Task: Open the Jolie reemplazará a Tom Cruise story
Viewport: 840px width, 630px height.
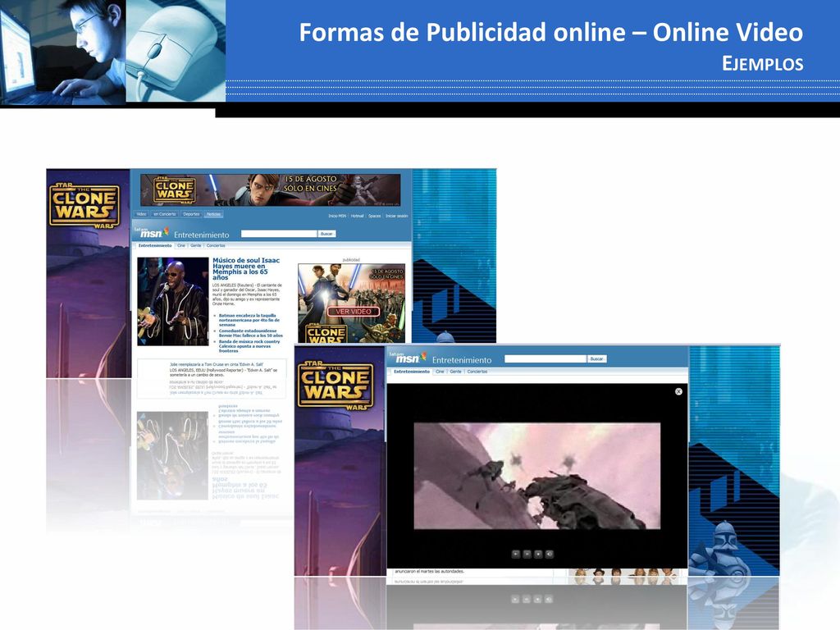Action: click(217, 364)
